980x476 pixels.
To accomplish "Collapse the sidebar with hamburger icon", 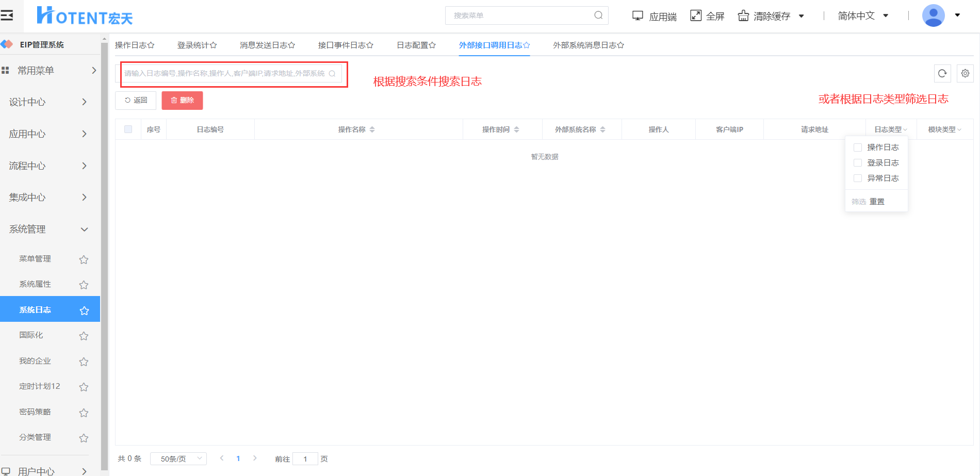I will pyautogui.click(x=7, y=15).
